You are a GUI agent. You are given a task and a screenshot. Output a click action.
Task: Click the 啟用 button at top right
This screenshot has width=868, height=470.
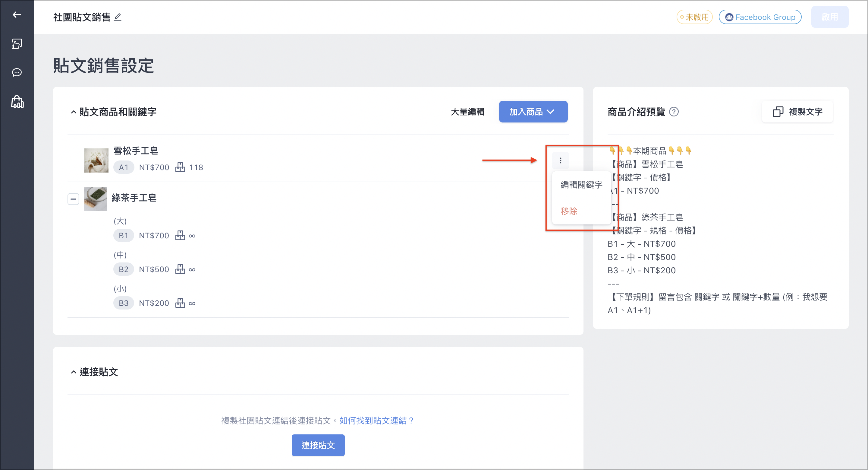pyautogui.click(x=830, y=17)
